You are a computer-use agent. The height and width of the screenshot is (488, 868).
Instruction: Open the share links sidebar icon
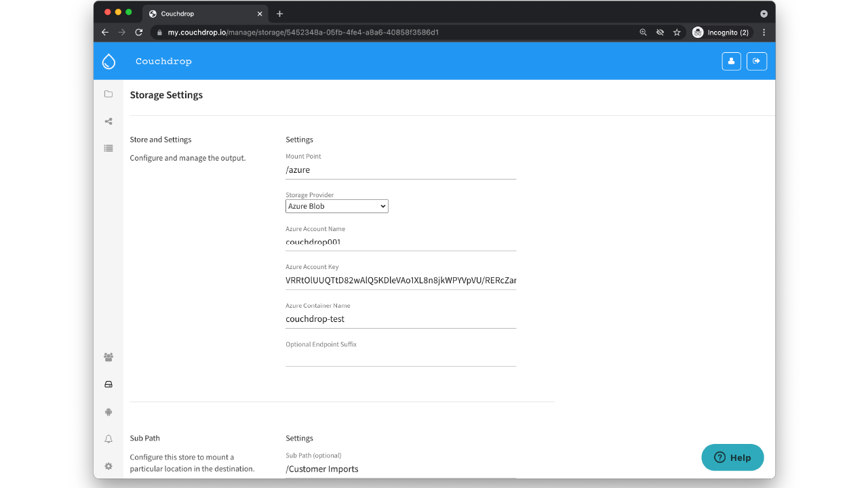click(x=108, y=121)
